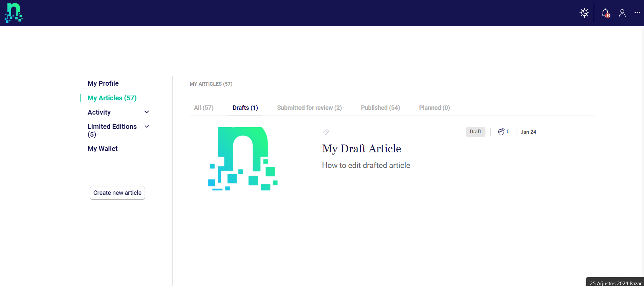The width and height of the screenshot is (644, 286).
Task: Open notifications bell icon
Action: tap(605, 13)
